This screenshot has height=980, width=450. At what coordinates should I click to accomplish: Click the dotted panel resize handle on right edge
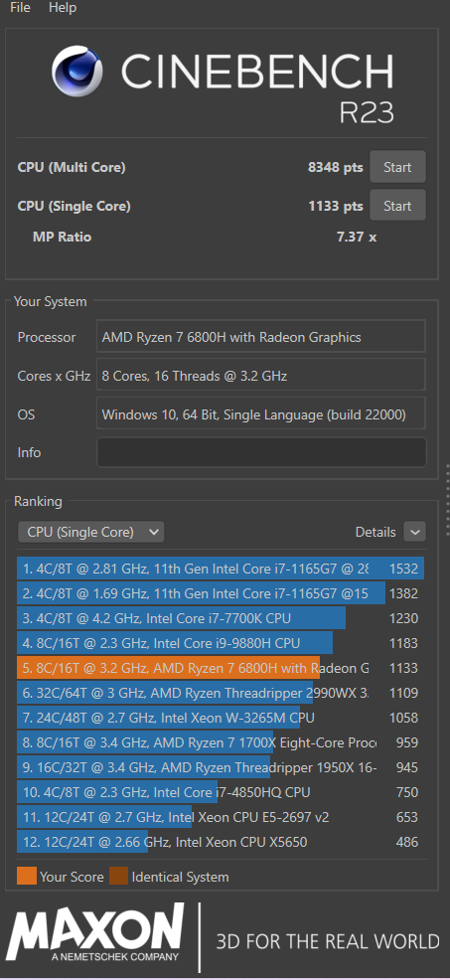pos(447,500)
